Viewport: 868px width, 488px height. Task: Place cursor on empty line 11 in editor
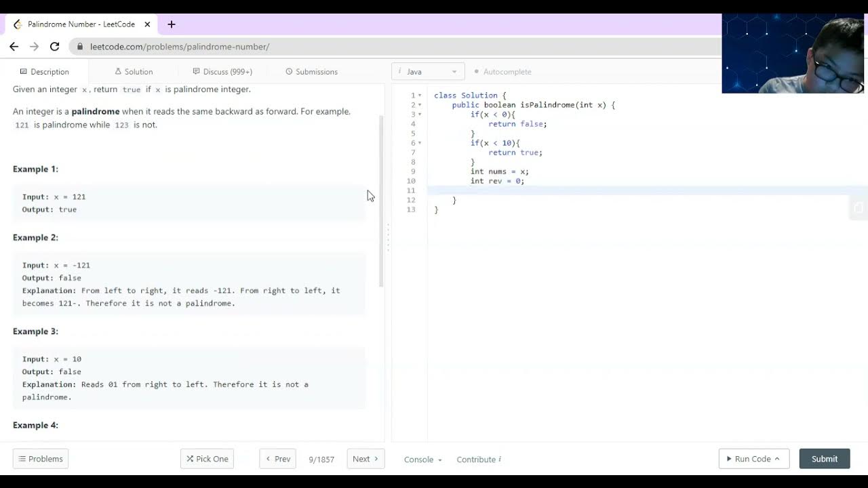click(x=648, y=190)
